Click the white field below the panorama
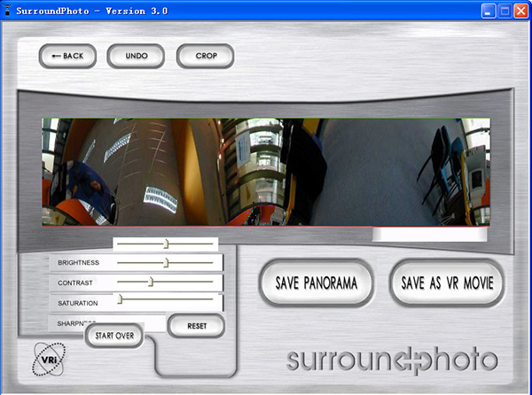This screenshot has width=532, height=395. point(429,234)
